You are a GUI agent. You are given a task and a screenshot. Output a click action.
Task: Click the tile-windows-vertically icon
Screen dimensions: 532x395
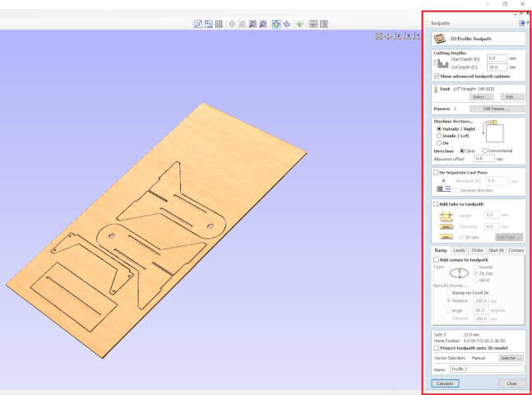click(x=324, y=24)
